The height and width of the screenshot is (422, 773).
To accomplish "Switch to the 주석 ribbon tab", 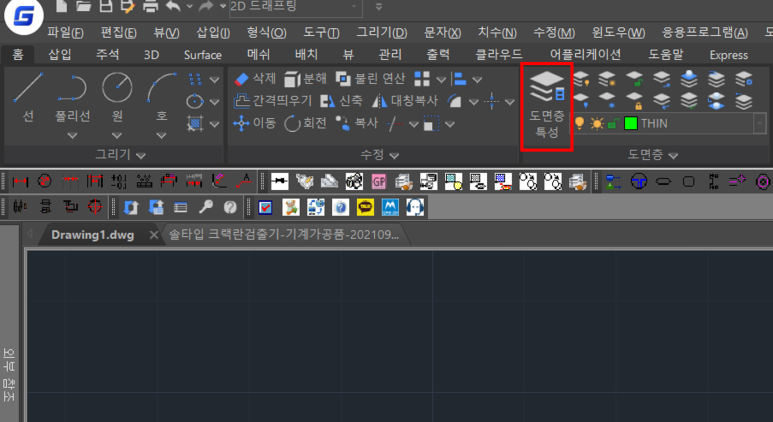I will (107, 54).
